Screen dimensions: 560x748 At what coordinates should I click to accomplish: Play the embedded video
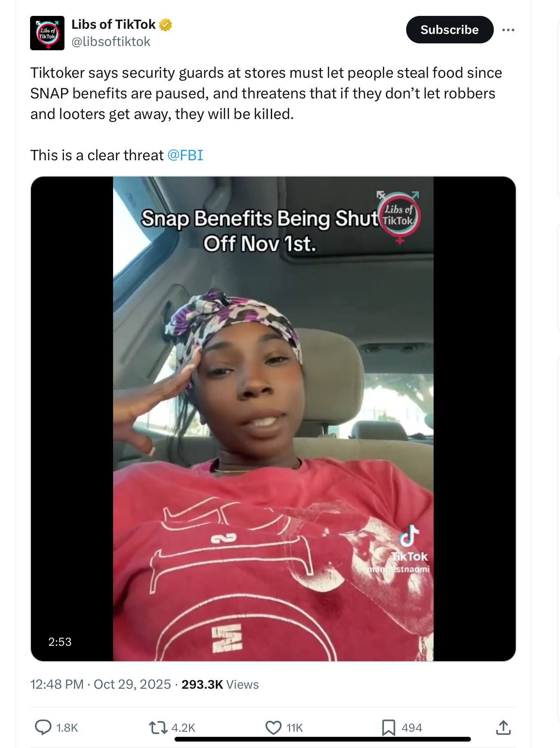(x=273, y=419)
